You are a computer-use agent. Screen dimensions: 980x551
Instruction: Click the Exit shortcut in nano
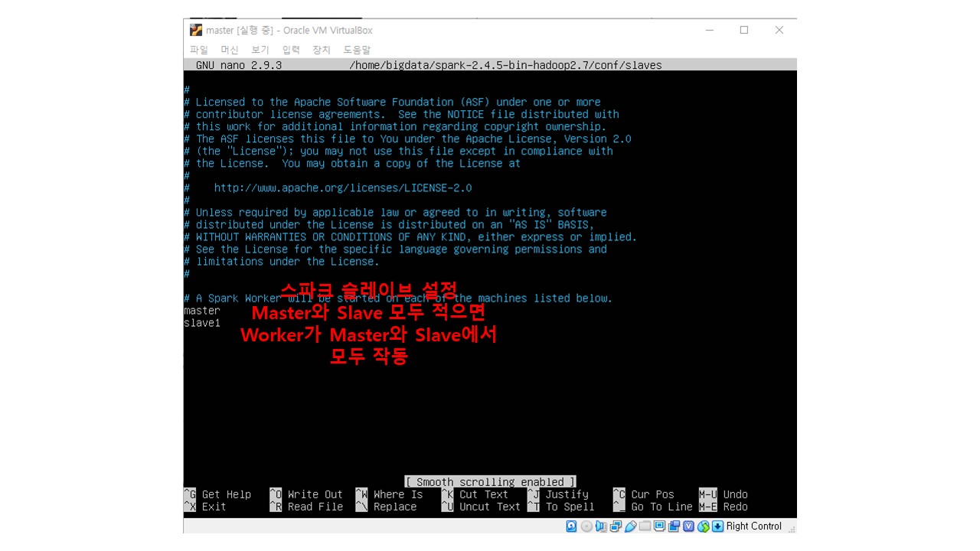coord(214,507)
